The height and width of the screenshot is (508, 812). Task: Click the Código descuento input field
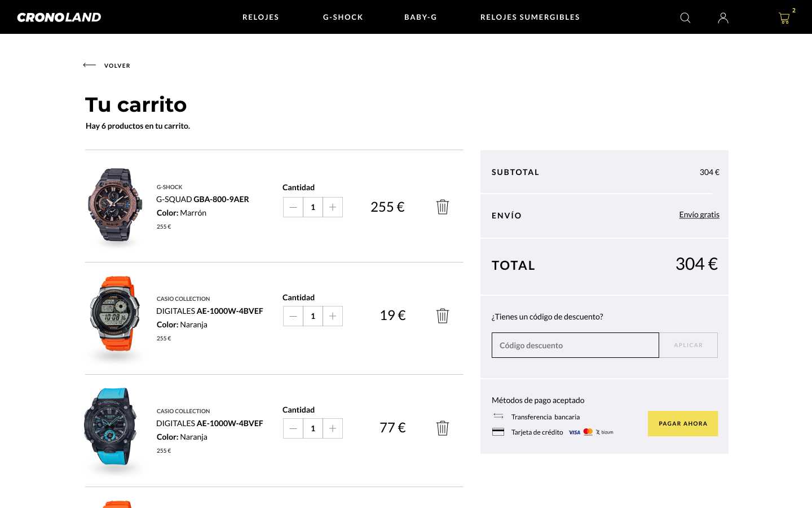[x=575, y=345]
